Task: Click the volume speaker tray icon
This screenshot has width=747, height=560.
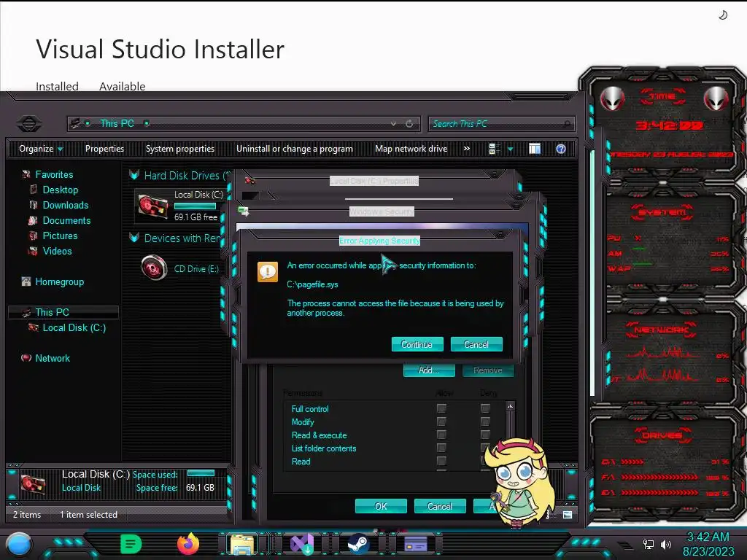Action: 666,544
